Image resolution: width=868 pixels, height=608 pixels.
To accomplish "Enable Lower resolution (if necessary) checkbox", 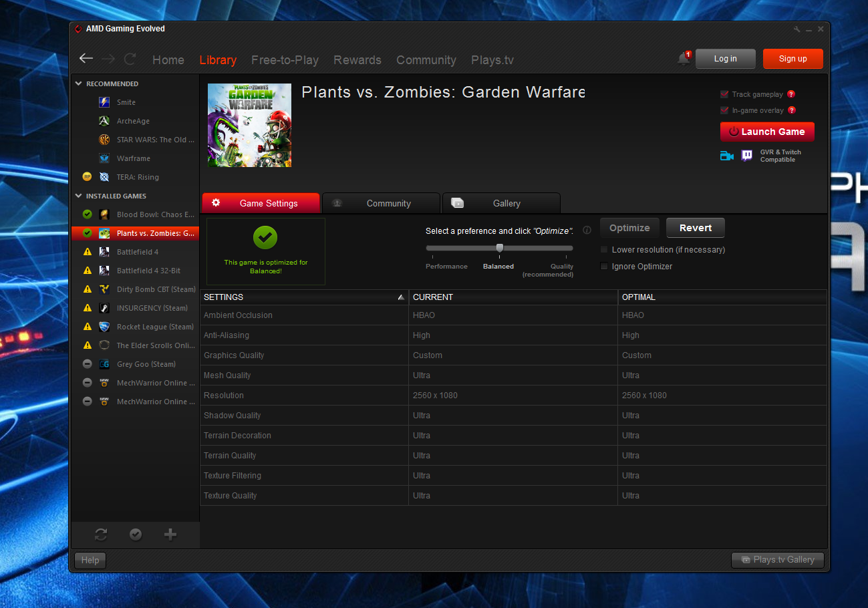I will 604,250.
